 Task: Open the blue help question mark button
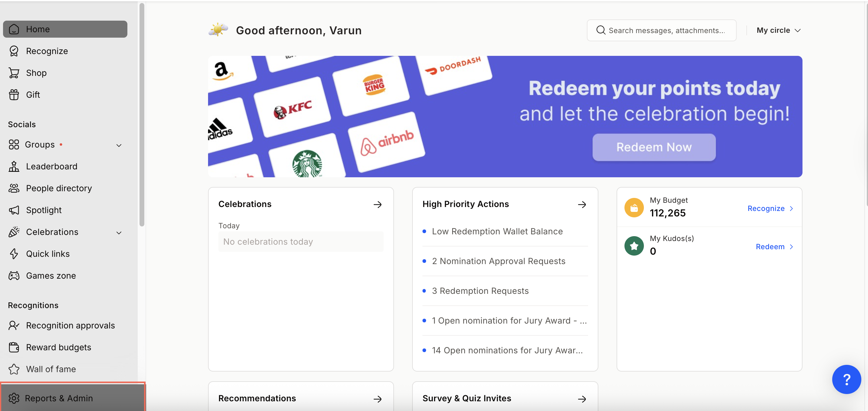point(846,380)
